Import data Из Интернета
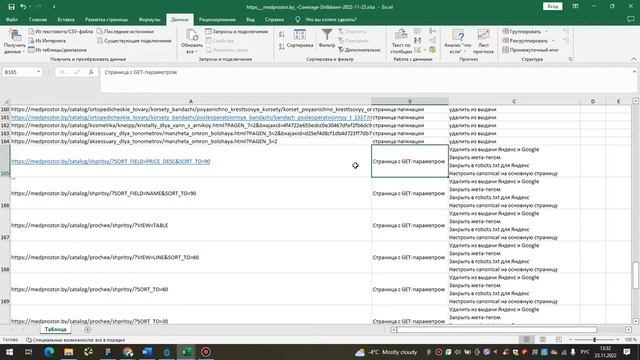 point(47,41)
